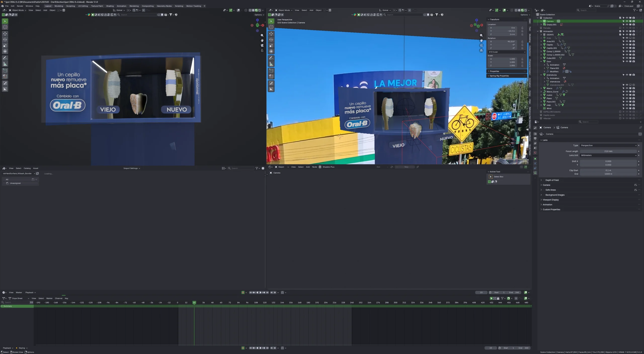Select the Rotate tool in the left viewport
644x354 pixels.
[x=5, y=39]
